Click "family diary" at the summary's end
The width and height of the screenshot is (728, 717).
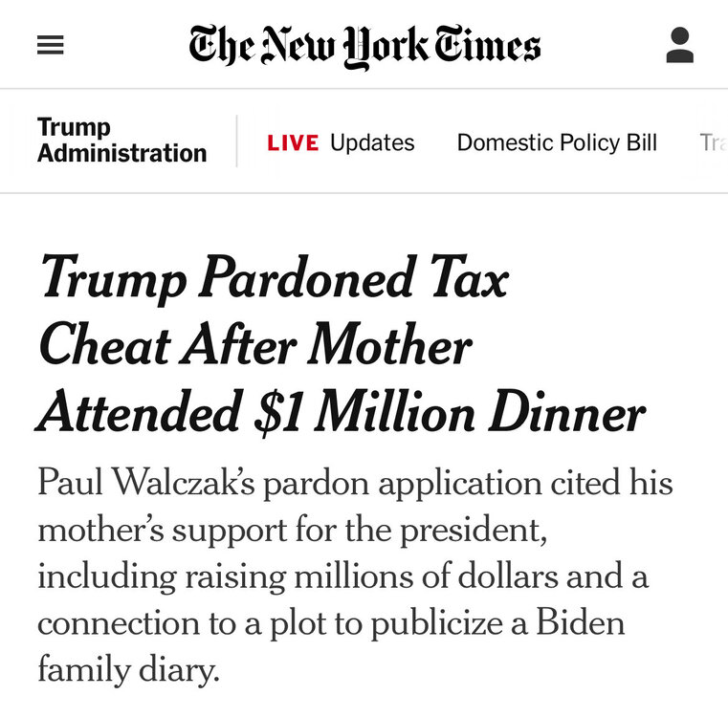click(x=128, y=669)
